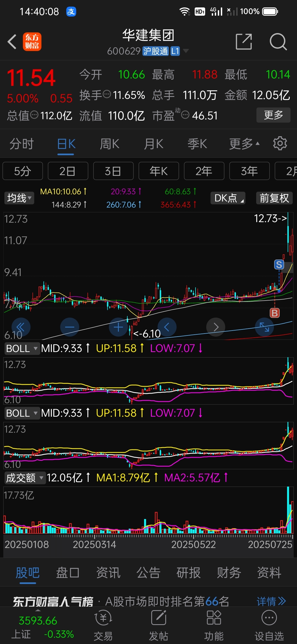Tap the Wi-Fi status icon
This screenshot has width=297, height=644.
click(185, 12)
